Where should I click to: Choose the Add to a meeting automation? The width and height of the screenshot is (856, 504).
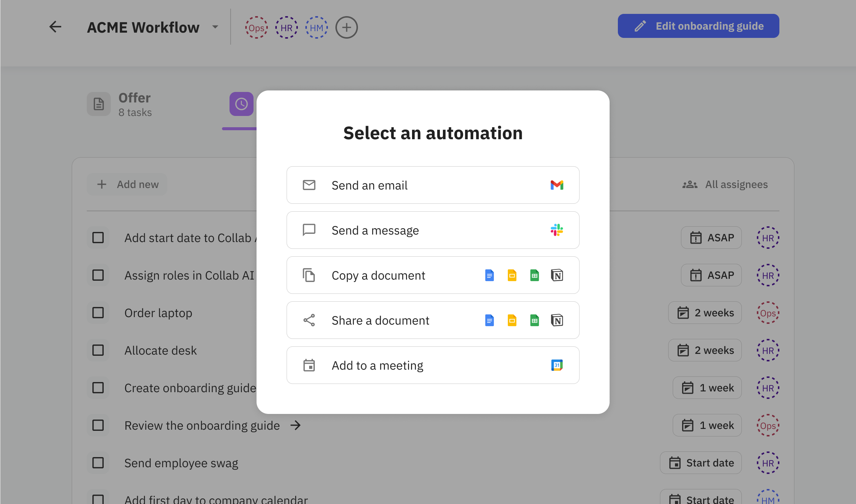pyautogui.click(x=433, y=365)
